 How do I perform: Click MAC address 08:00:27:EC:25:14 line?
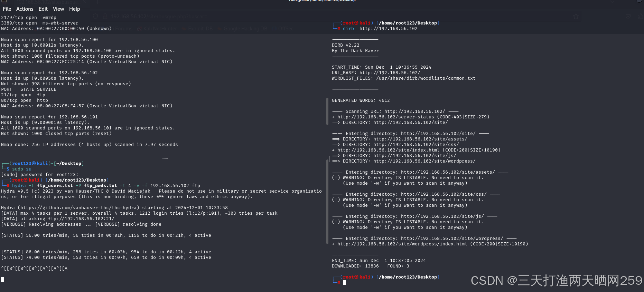coord(87,62)
